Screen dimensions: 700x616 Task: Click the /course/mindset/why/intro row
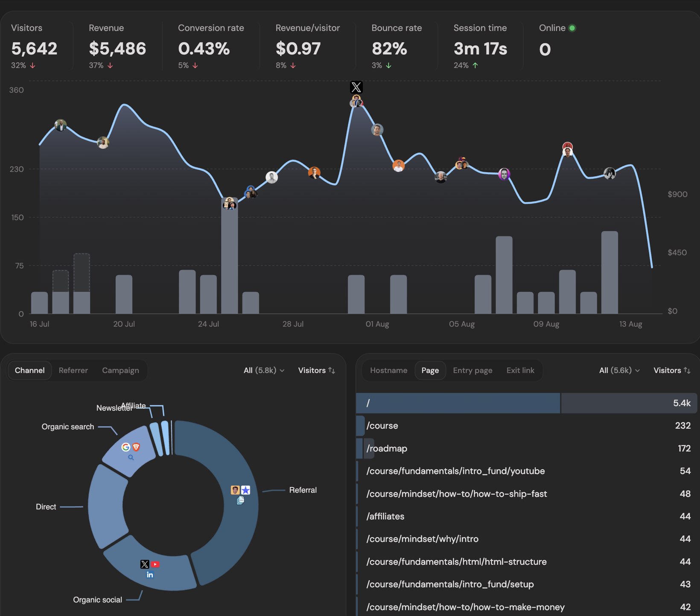click(x=526, y=539)
